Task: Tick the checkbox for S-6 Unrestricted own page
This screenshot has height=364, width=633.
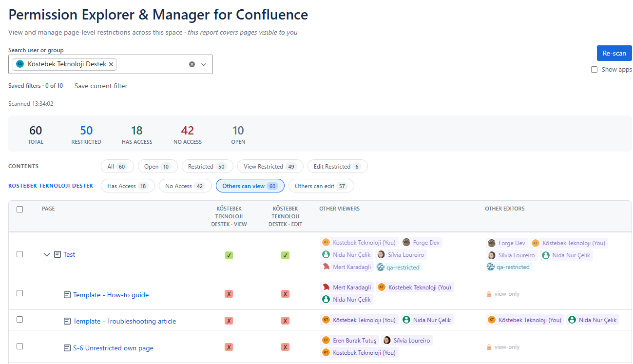Action: [20, 346]
